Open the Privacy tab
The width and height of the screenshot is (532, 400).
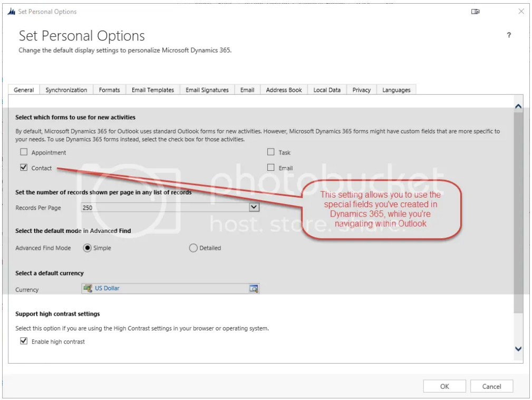pos(361,90)
